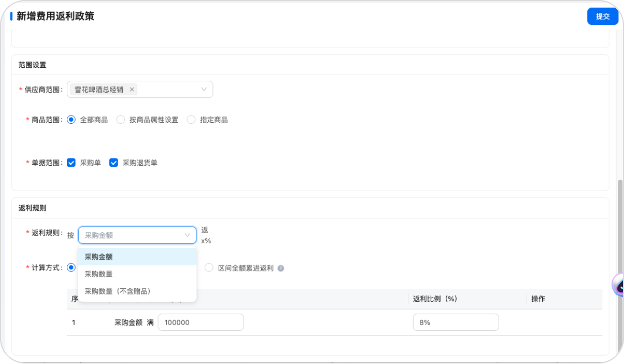Edit the 返利比例 8% input field
Image resolution: width=624 pixels, height=364 pixels.
(x=456, y=323)
